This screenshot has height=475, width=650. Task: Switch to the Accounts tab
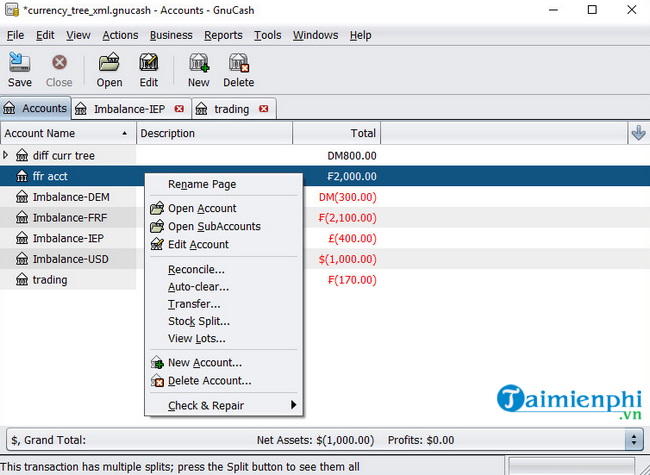(35, 109)
